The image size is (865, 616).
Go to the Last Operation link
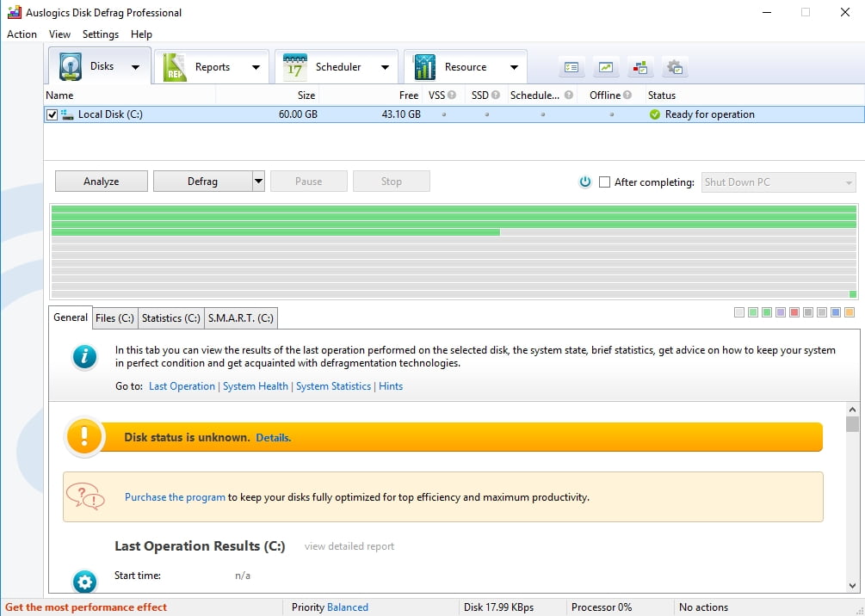[x=182, y=386]
